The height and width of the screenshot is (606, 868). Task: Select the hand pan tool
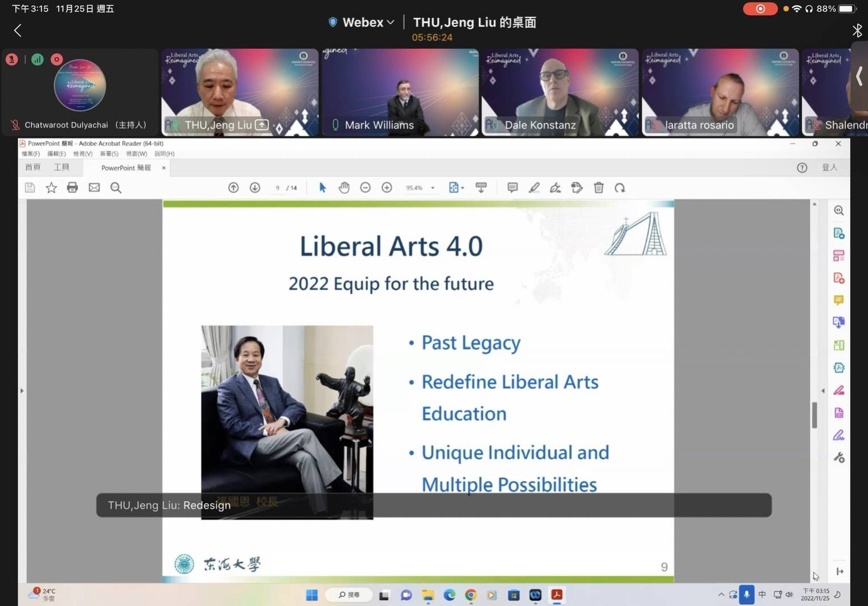[x=344, y=188]
